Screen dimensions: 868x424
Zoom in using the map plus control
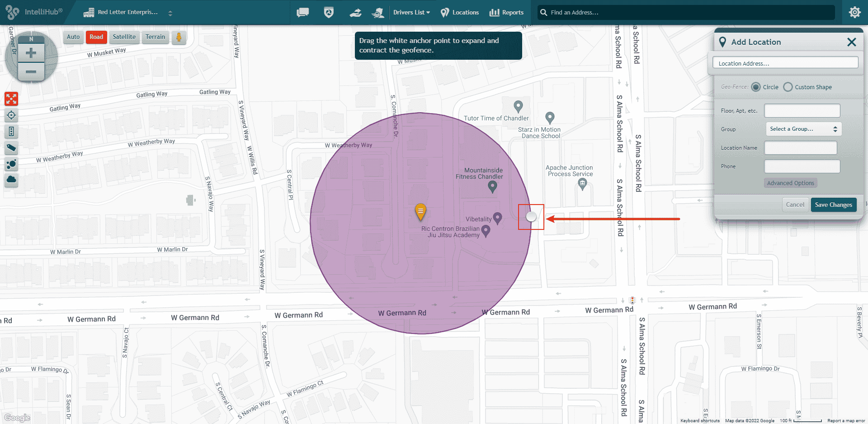(x=31, y=52)
